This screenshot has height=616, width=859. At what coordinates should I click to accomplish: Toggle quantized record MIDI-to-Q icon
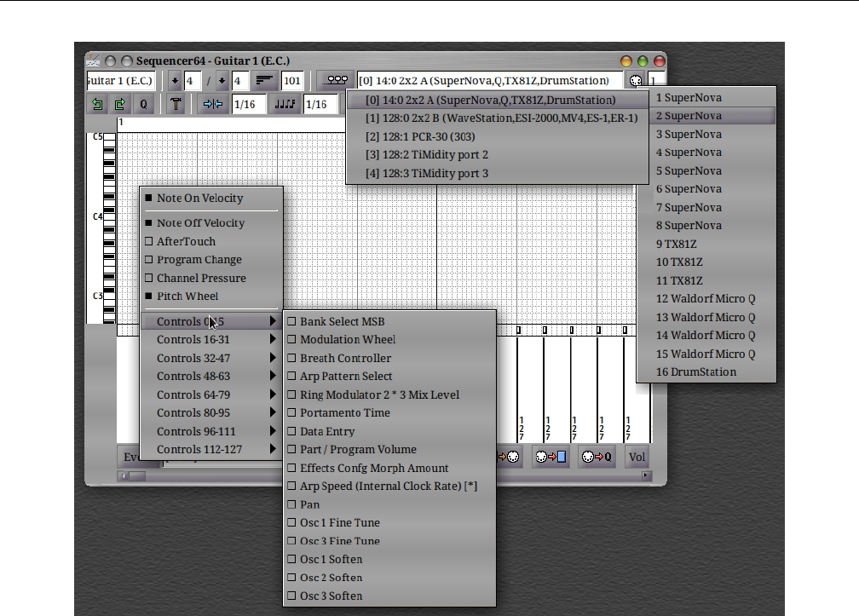coord(597,457)
